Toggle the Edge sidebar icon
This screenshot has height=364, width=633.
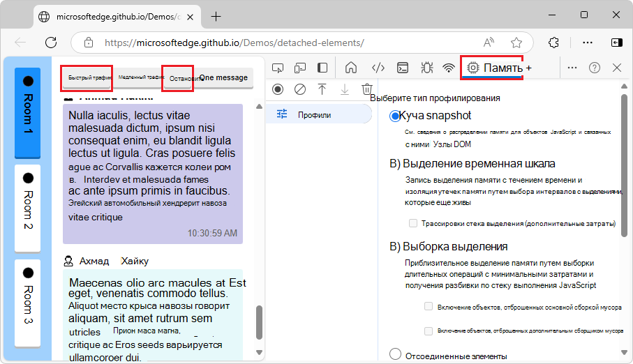[616, 43]
